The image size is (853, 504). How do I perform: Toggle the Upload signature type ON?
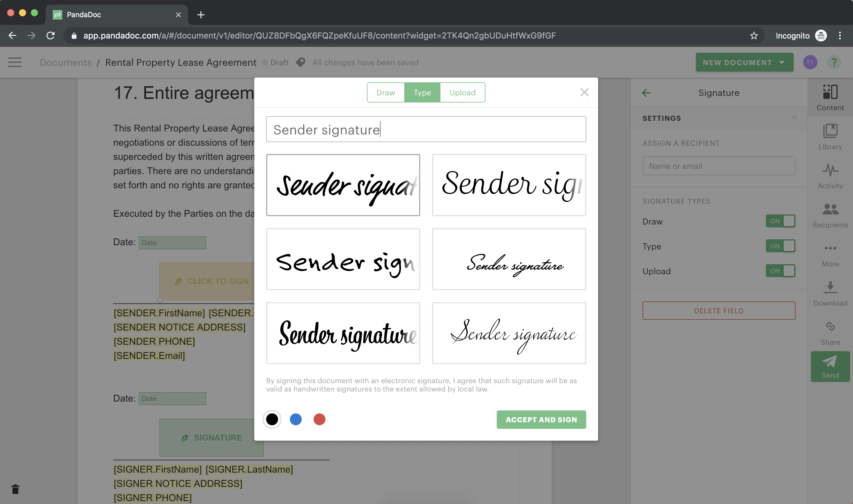pyautogui.click(x=780, y=271)
